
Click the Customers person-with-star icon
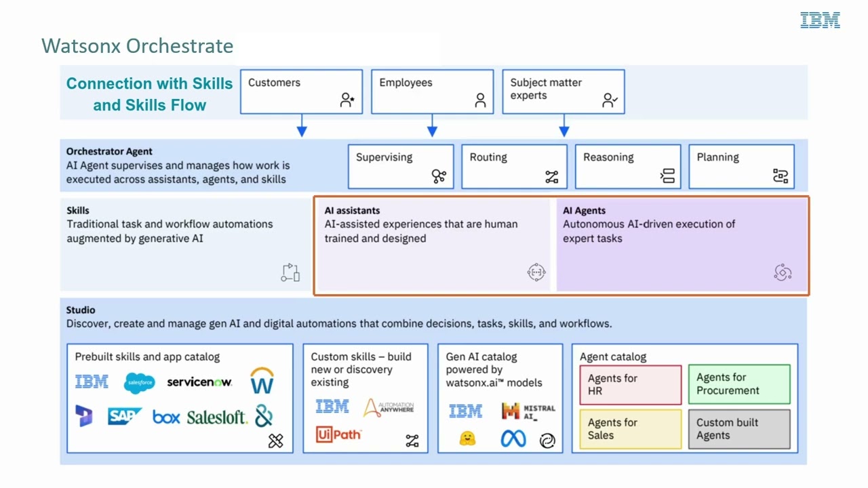click(x=347, y=100)
